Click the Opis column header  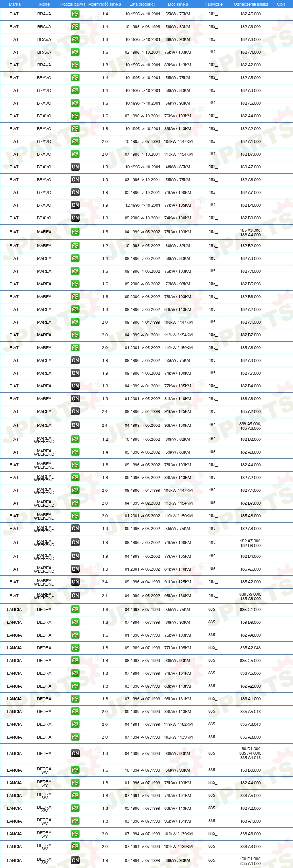281,4
